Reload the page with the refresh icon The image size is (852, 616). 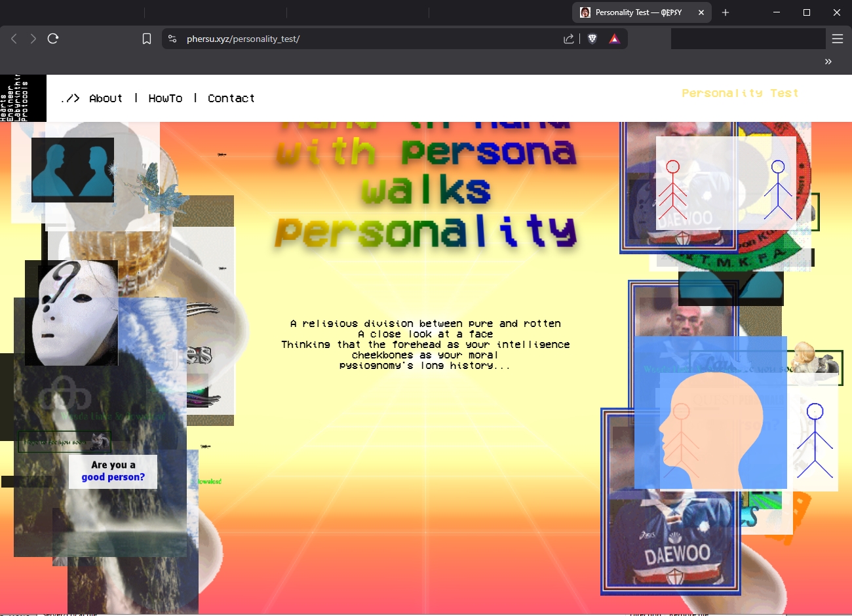click(x=53, y=39)
